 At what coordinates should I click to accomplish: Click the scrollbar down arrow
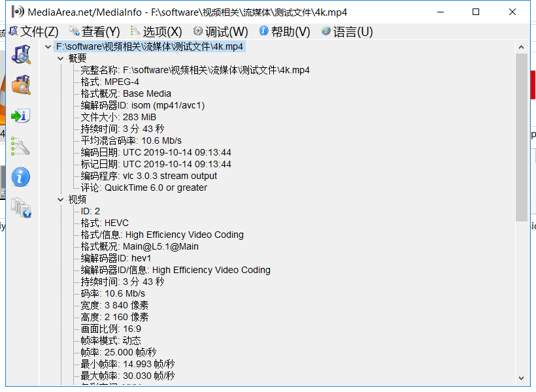point(522,378)
